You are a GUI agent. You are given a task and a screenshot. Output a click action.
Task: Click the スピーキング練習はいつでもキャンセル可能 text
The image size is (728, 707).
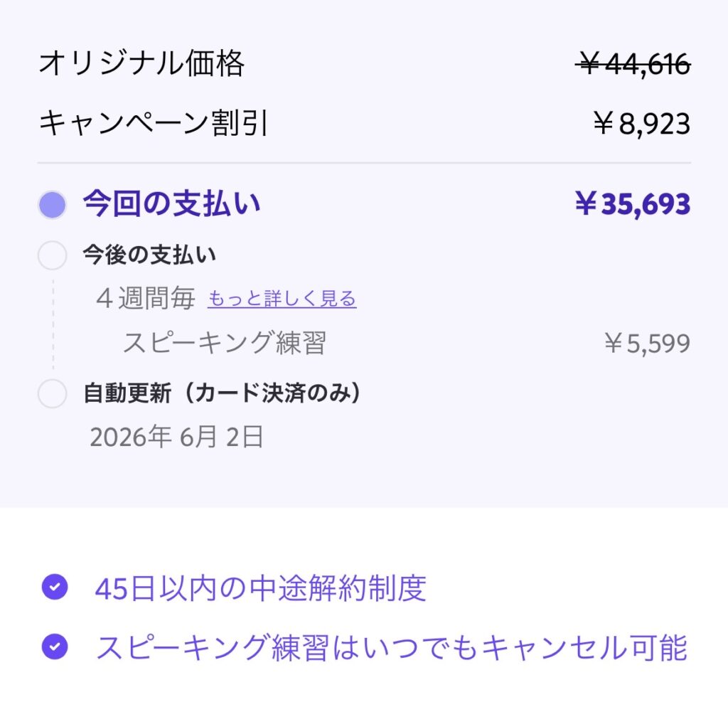[x=391, y=648]
